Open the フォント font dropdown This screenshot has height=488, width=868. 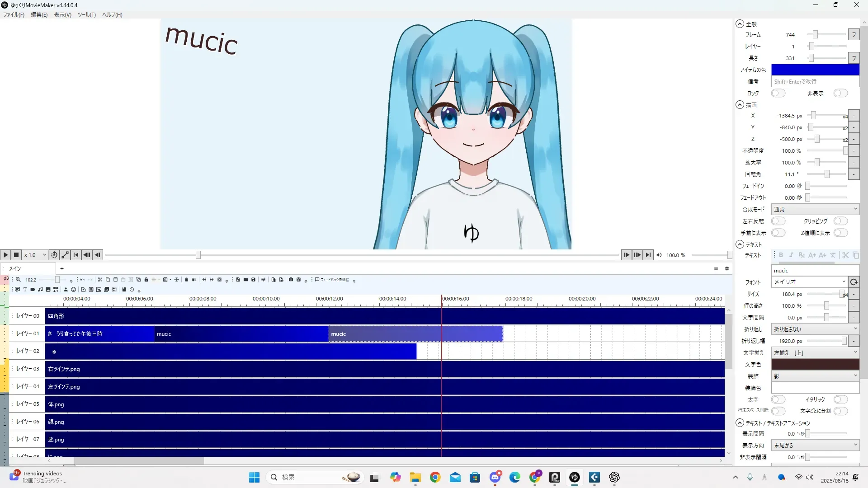pyautogui.click(x=809, y=282)
